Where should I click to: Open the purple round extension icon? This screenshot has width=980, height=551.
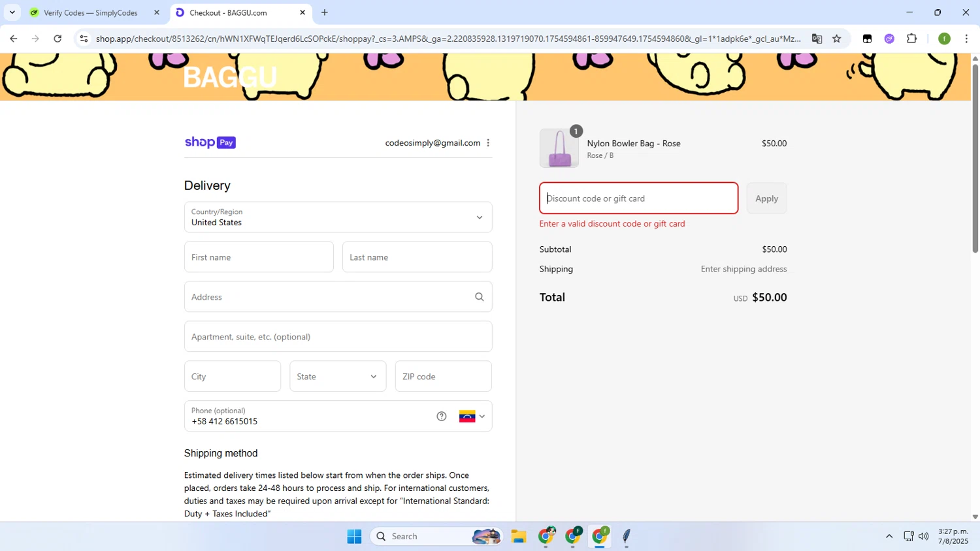[x=889, y=39]
